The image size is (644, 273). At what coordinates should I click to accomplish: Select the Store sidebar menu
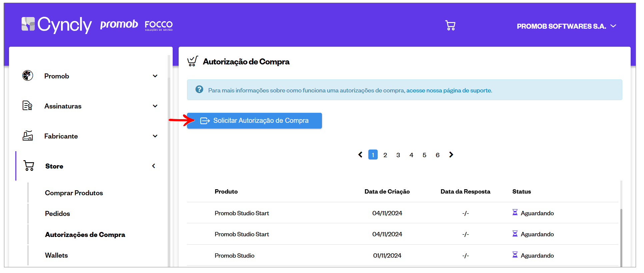(x=90, y=166)
